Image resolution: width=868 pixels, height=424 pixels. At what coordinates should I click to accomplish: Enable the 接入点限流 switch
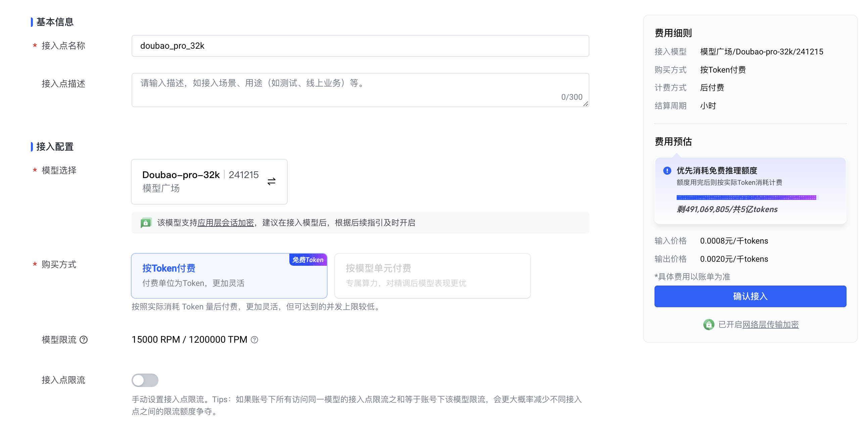click(145, 380)
